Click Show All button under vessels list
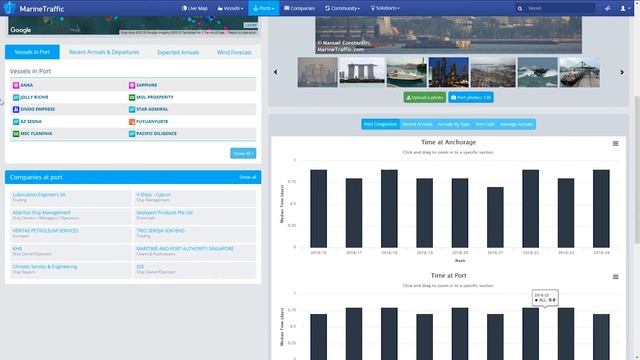The width and height of the screenshot is (640, 360). pos(243,153)
